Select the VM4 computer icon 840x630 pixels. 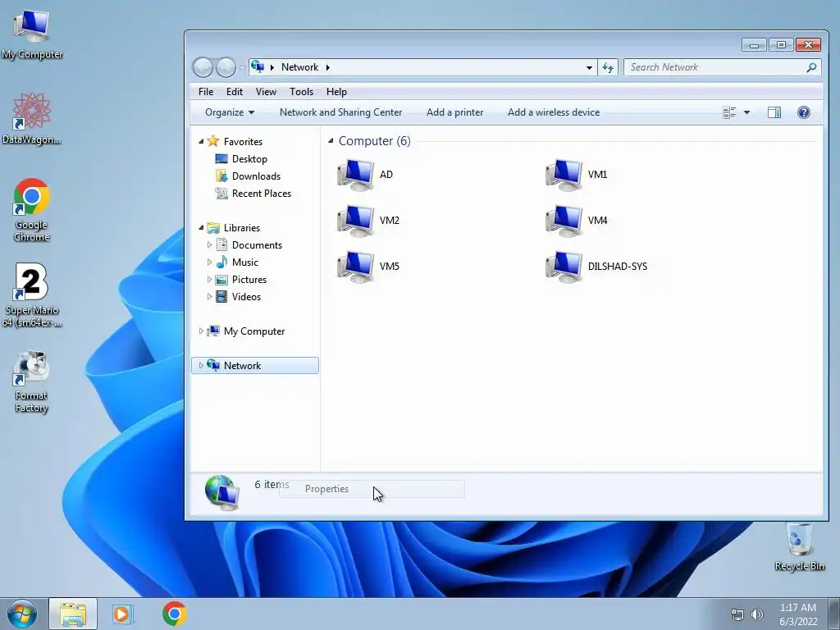click(x=564, y=221)
